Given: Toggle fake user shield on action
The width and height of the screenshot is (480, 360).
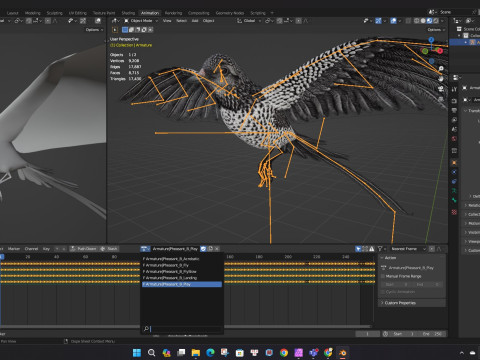Looking at the screenshot, I should [x=203, y=249].
